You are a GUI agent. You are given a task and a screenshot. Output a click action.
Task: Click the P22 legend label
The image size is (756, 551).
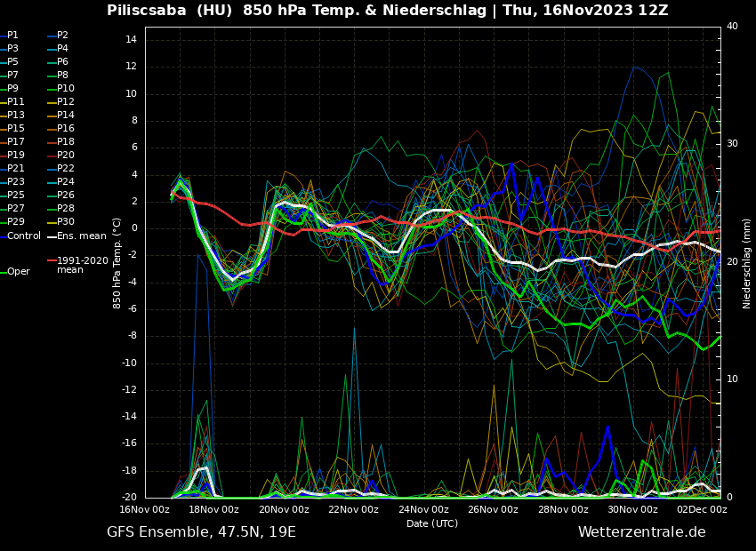(x=66, y=169)
